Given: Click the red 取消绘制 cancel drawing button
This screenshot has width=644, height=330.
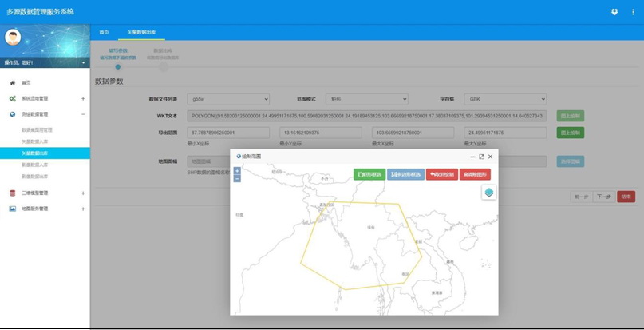Looking at the screenshot, I should (441, 174).
